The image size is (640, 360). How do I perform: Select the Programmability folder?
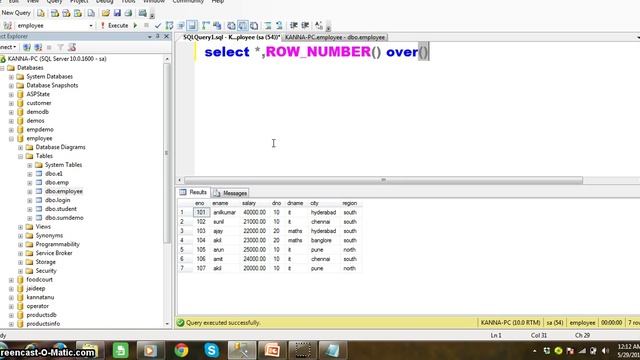coord(57,244)
